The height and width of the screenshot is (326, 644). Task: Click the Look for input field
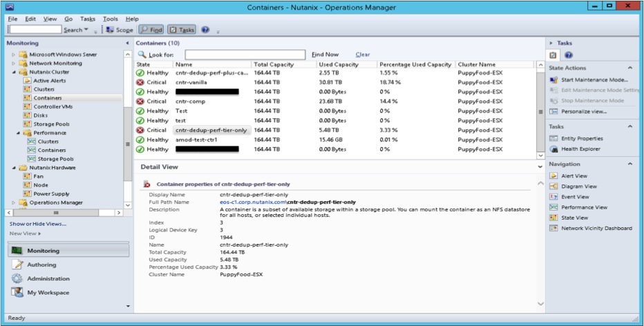tap(245, 55)
